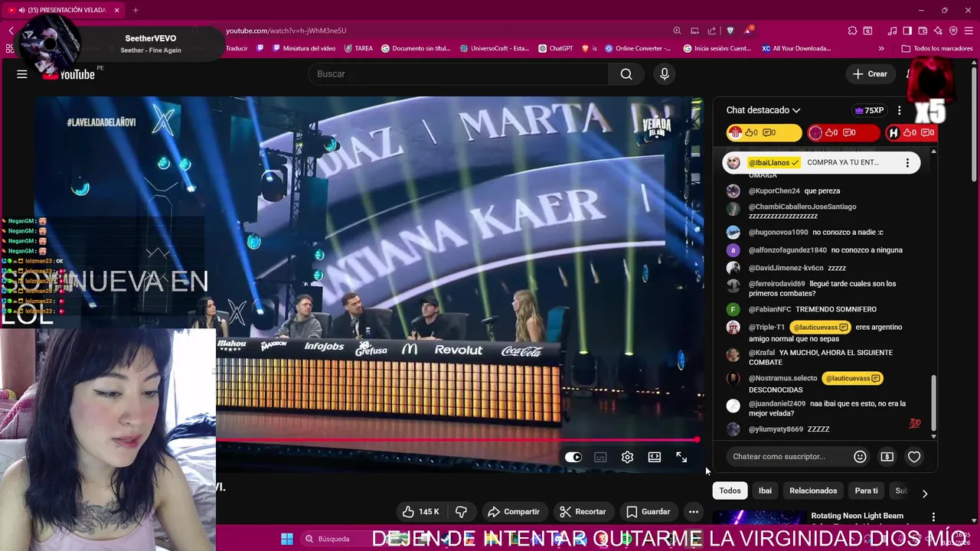Select the Para ti filter chip
Screen dimensions: 980x551
(866, 491)
